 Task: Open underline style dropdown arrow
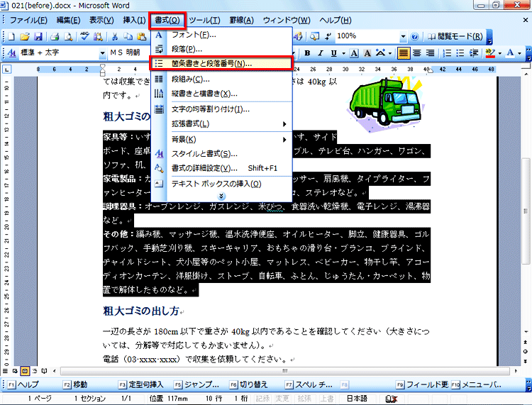coord(343,54)
